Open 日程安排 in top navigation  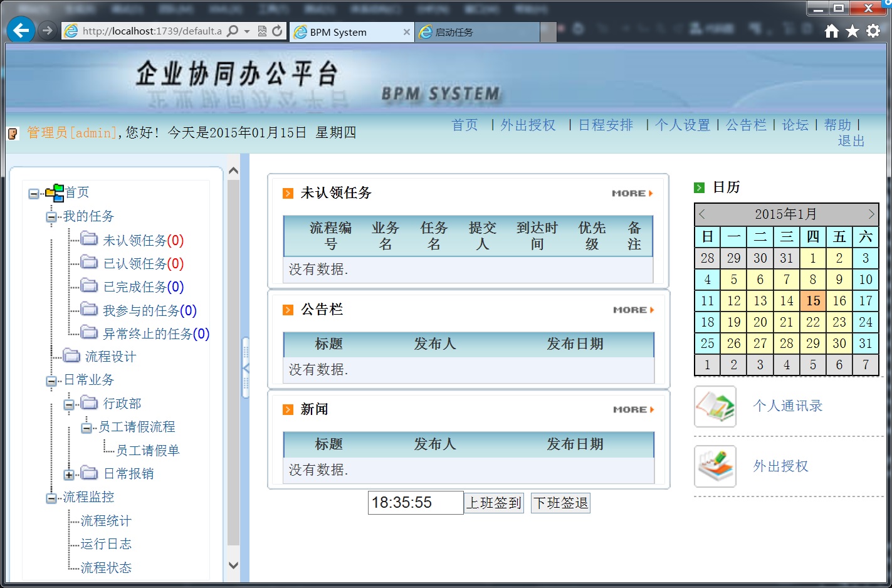point(605,125)
